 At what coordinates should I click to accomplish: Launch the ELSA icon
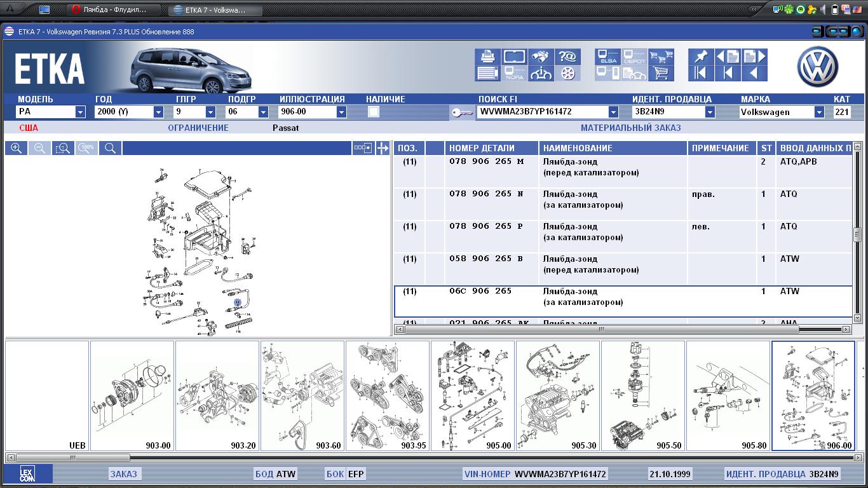[608, 57]
